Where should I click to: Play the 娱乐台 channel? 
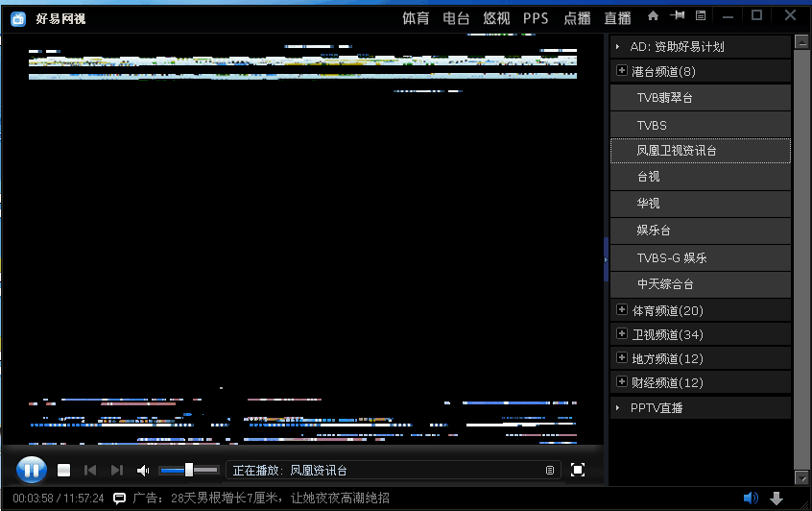click(701, 231)
